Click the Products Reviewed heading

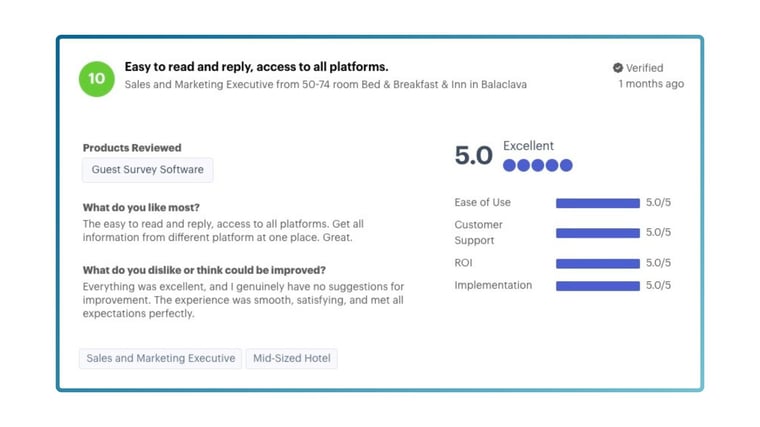132,148
